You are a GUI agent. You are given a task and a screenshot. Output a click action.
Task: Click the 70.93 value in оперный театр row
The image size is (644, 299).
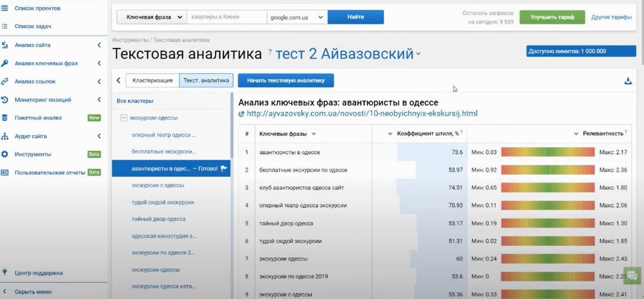455,205
